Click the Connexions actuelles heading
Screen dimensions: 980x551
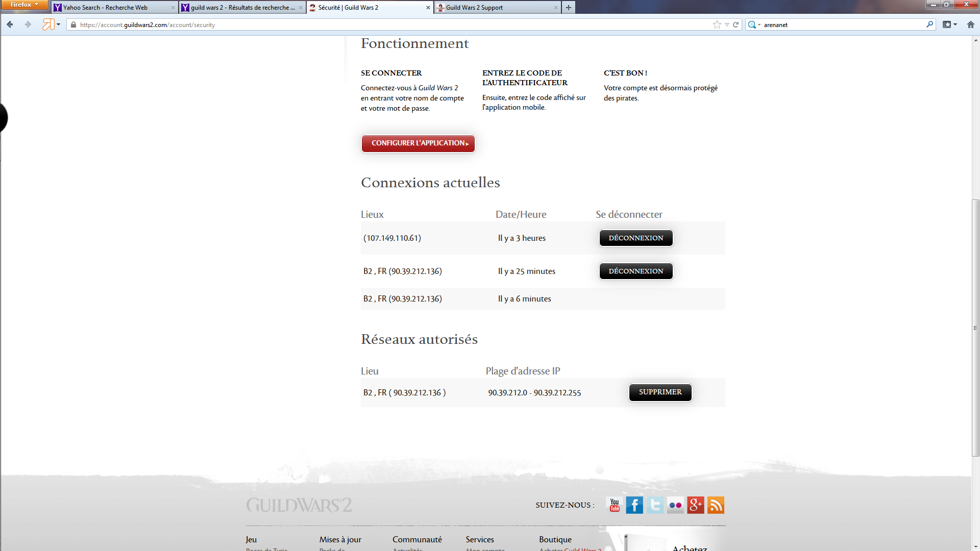tap(430, 183)
